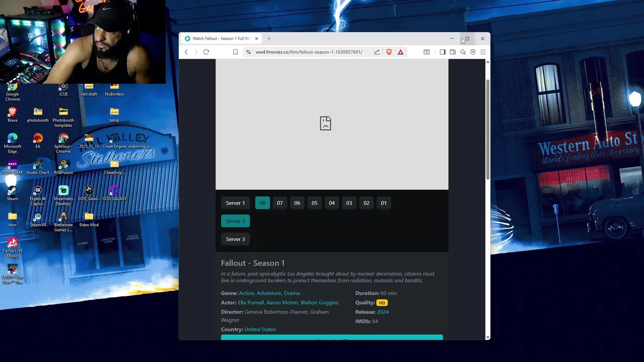
Task: Go back using browser back arrow
Action: click(186, 52)
